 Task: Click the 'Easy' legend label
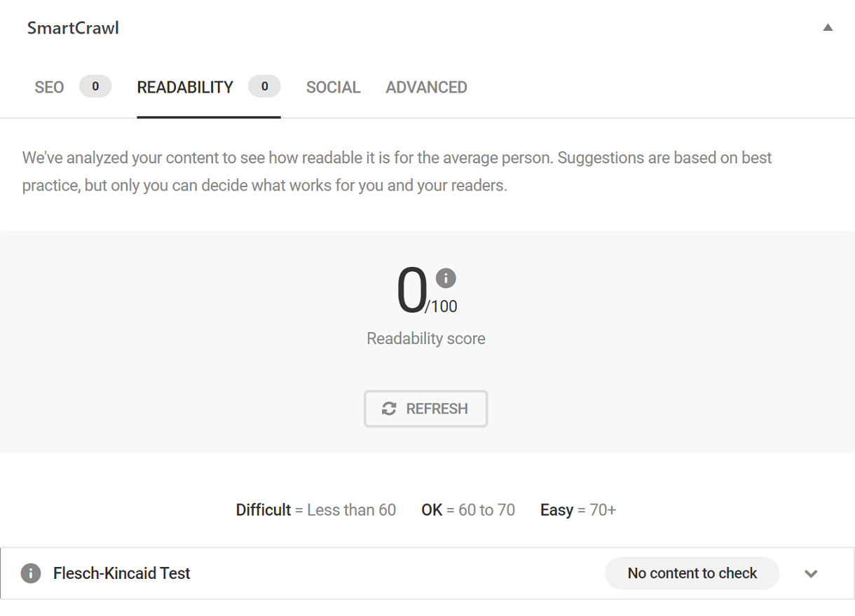coord(556,510)
